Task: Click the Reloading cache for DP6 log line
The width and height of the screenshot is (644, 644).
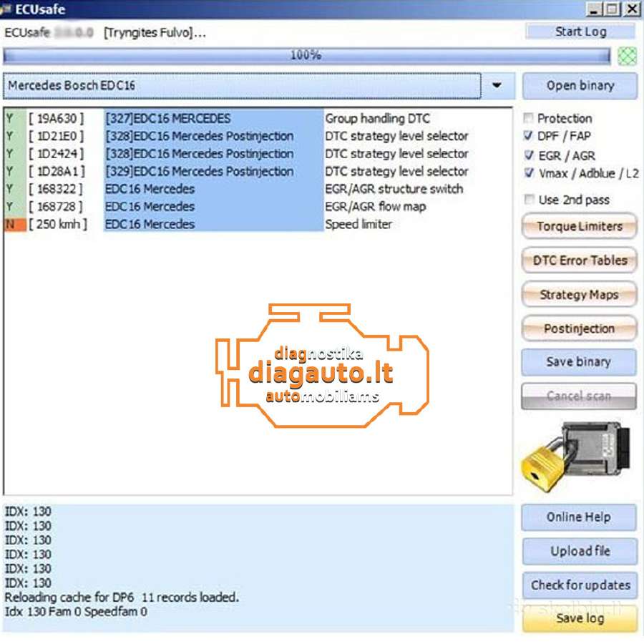Action: [x=122, y=597]
